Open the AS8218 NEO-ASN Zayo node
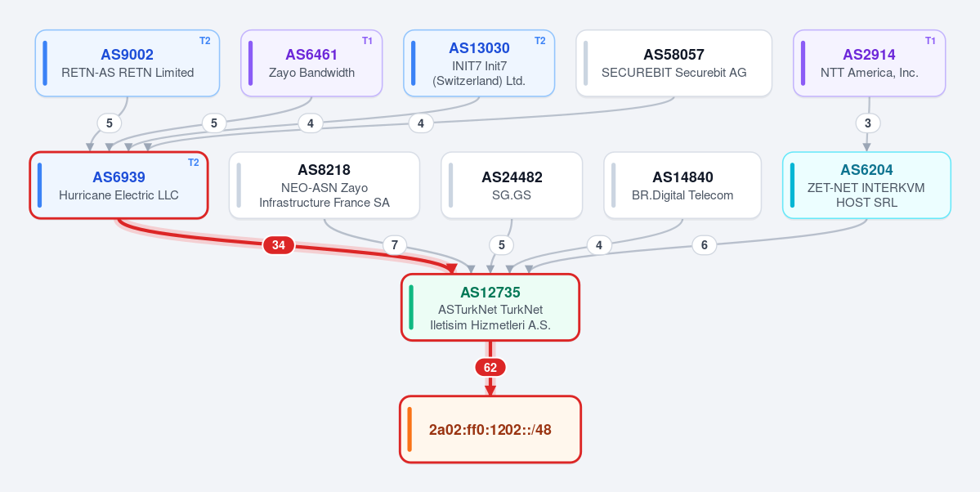The height and width of the screenshot is (492, 980). coord(324,185)
